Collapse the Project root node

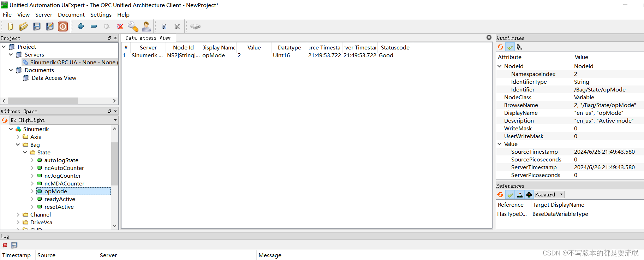4,47
